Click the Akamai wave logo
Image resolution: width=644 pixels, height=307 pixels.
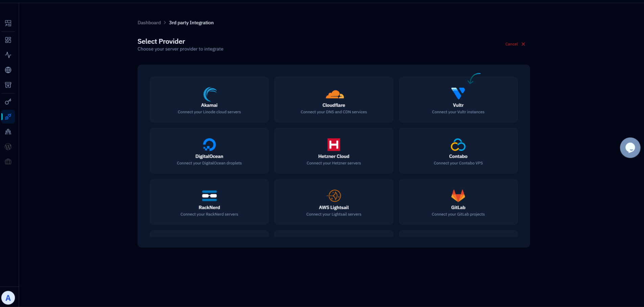tap(210, 94)
